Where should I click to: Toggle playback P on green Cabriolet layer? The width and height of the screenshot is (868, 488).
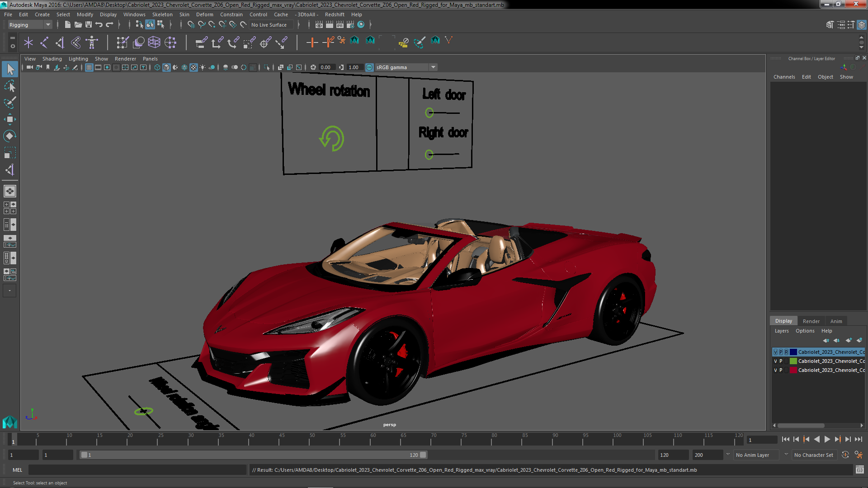pos(781,361)
